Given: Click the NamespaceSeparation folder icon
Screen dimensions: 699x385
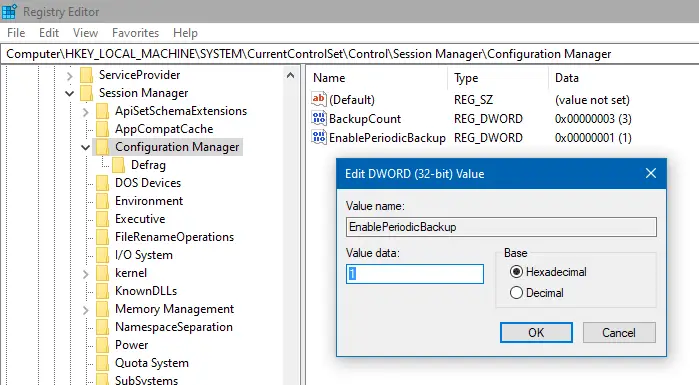Looking at the screenshot, I should click(x=103, y=327).
